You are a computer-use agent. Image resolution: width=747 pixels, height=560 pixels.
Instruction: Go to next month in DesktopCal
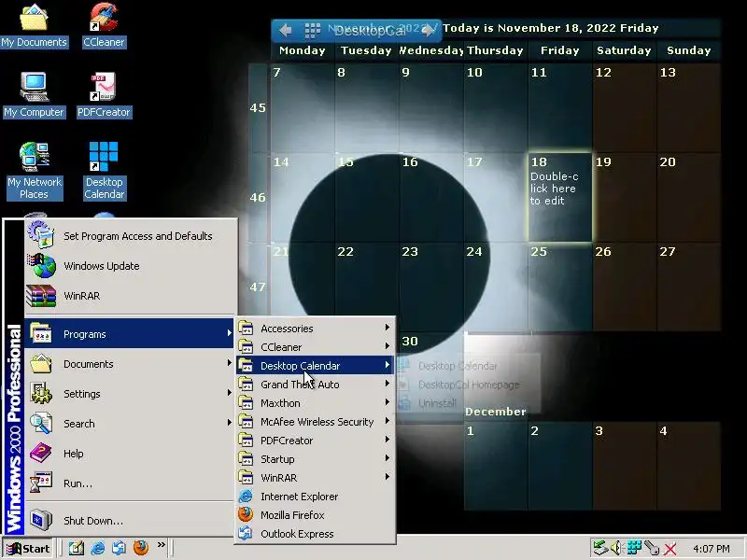click(x=428, y=30)
